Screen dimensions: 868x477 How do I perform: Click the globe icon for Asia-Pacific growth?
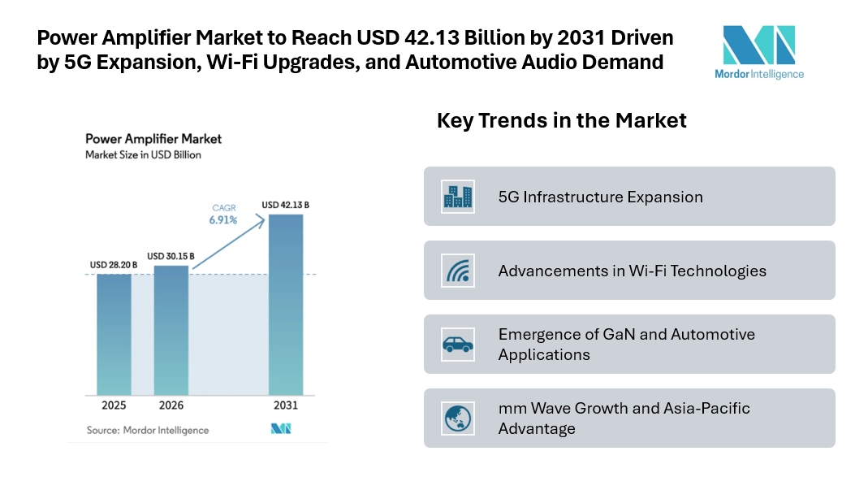click(x=459, y=417)
